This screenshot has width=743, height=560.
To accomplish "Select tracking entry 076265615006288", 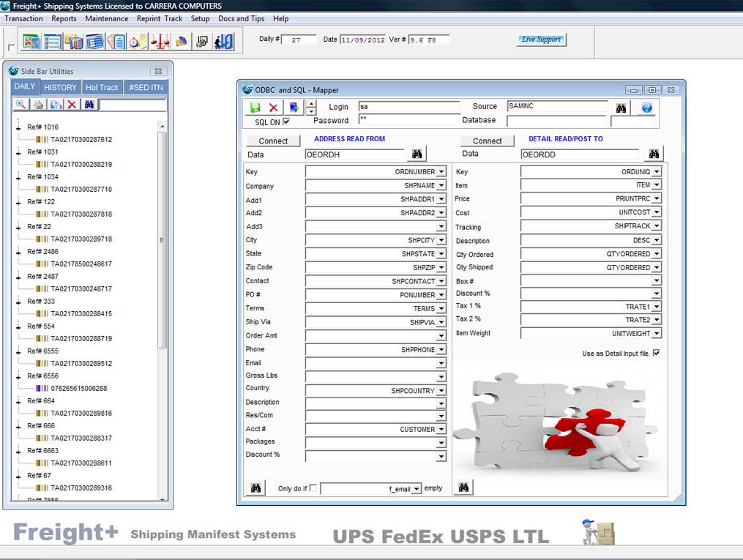I will (x=79, y=389).
